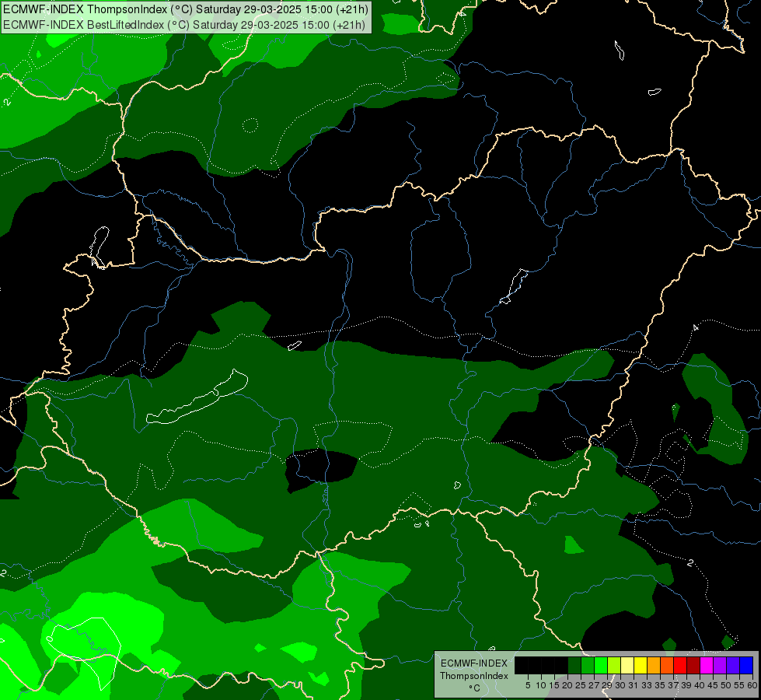The width and height of the screenshot is (761, 700).
Task: Click the ECMWF-INDEX ThompsonIndex title line
Action: [186, 9]
